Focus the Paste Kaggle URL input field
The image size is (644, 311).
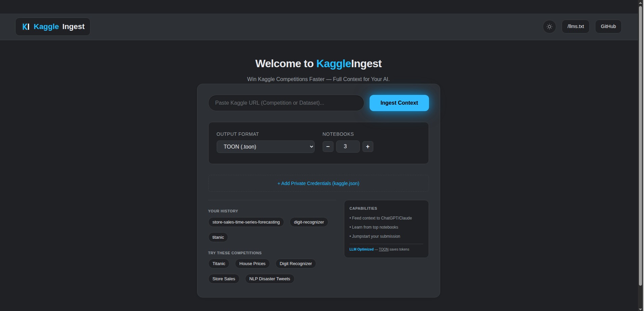(286, 103)
